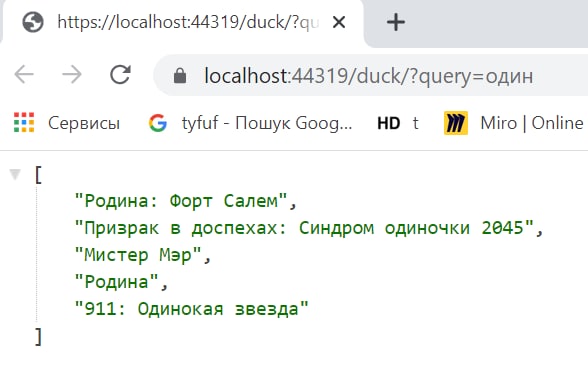The height and width of the screenshot is (384, 588).
Task: Click the Google G bookmark icon
Action: pos(158,123)
